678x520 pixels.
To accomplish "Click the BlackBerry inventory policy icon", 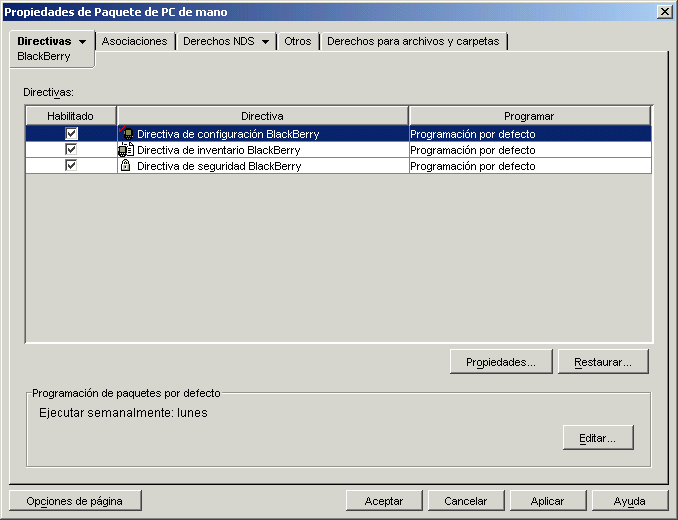I will [x=126, y=150].
